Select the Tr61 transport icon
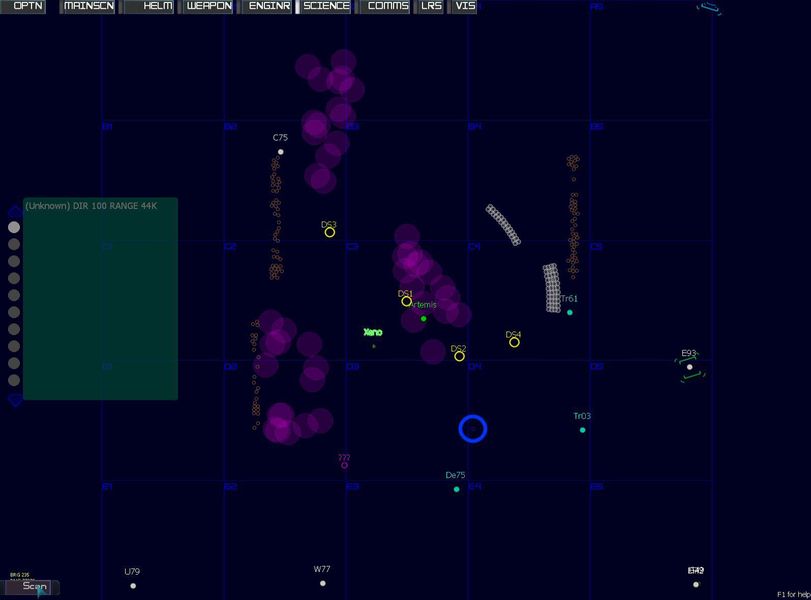The width and height of the screenshot is (811, 600). pos(570,313)
